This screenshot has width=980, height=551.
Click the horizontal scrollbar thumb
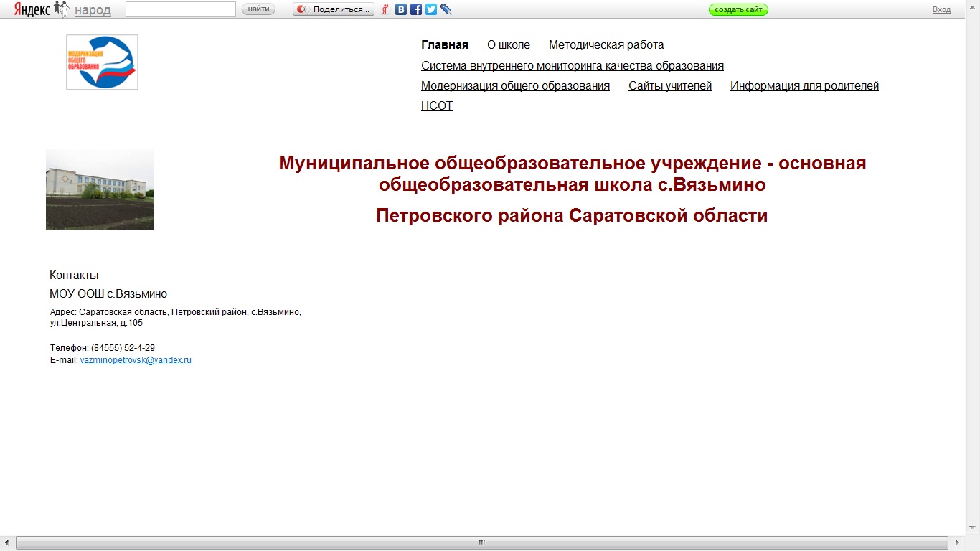click(482, 543)
